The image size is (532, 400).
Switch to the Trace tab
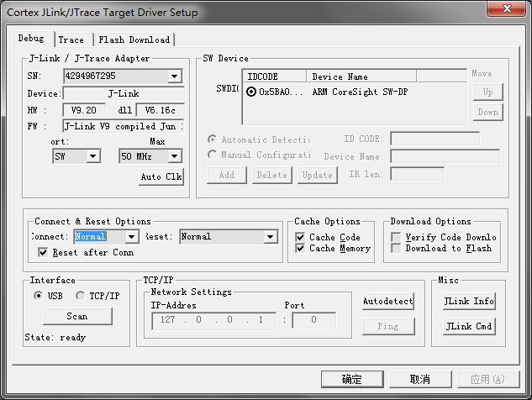(x=74, y=39)
